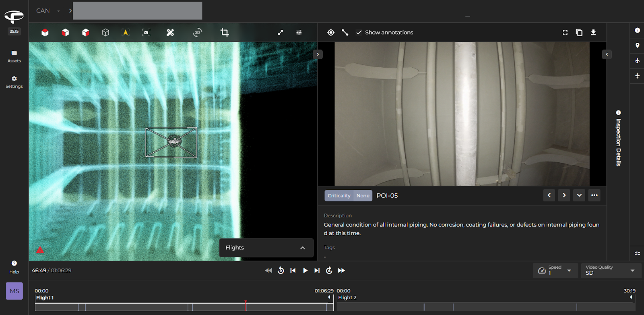Select the measurement ruler tool
Screen dimensions: 644x315
(170, 33)
